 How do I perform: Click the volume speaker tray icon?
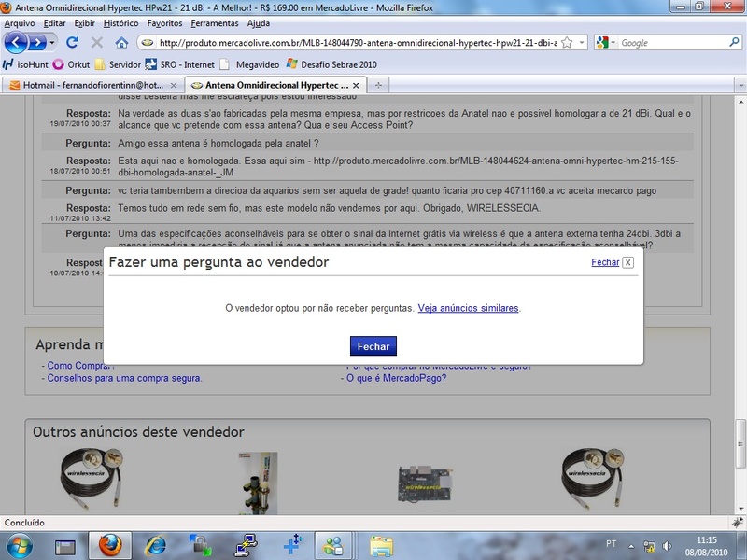pyautogui.click(x=667, y=546)
